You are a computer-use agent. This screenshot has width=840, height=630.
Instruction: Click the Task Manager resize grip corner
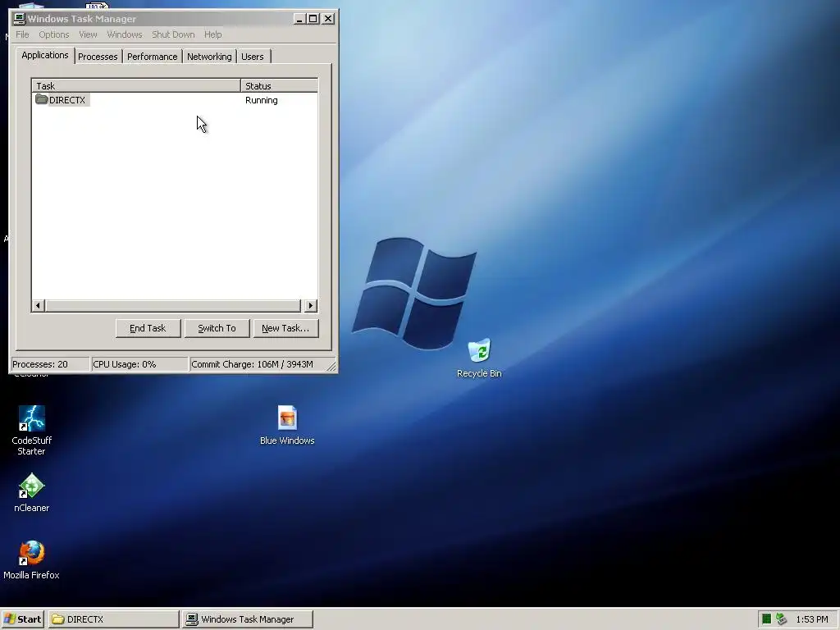(x=331, y=366)
